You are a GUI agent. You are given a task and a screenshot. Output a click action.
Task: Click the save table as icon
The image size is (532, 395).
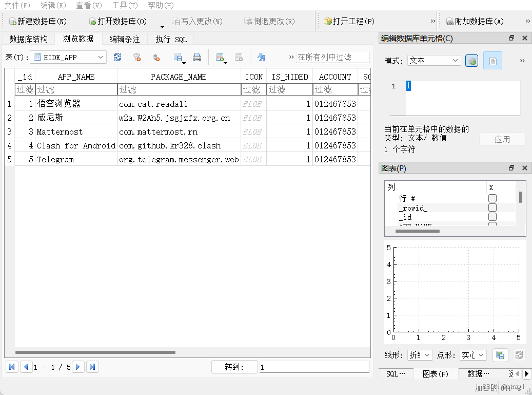pos(179,58)
